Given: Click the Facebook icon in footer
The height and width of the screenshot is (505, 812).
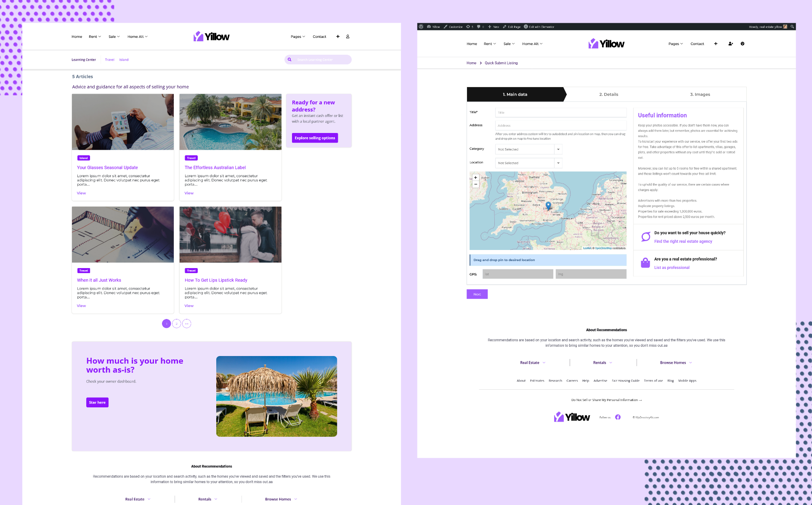Looking at the screenshot, I should pyautogui.click(x=618, y=417).
